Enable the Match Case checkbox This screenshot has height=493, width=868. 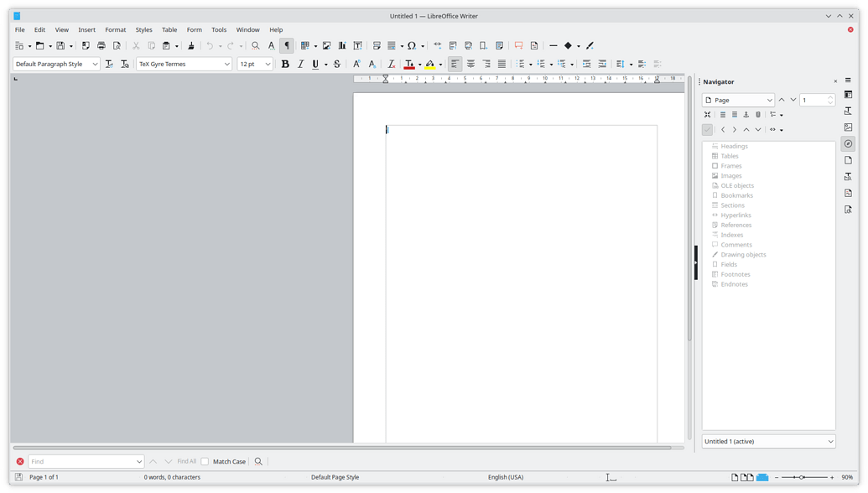205,461
